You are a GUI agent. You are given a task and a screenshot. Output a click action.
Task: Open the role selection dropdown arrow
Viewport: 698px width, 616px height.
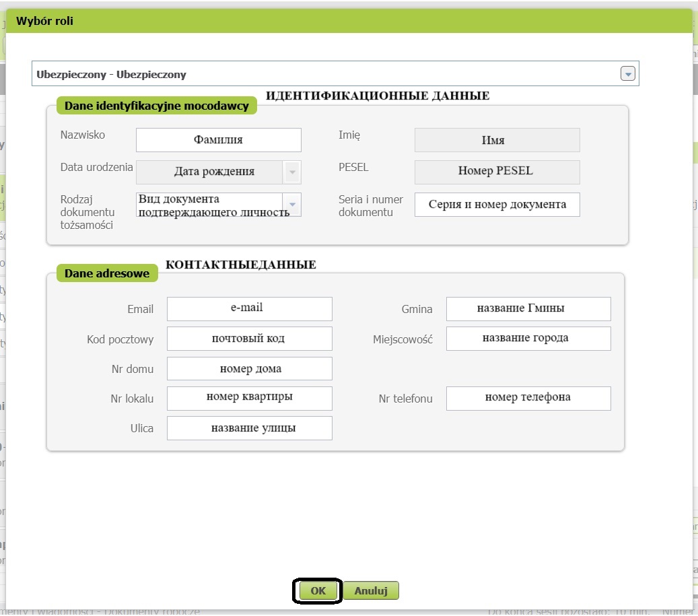point(627,74)
